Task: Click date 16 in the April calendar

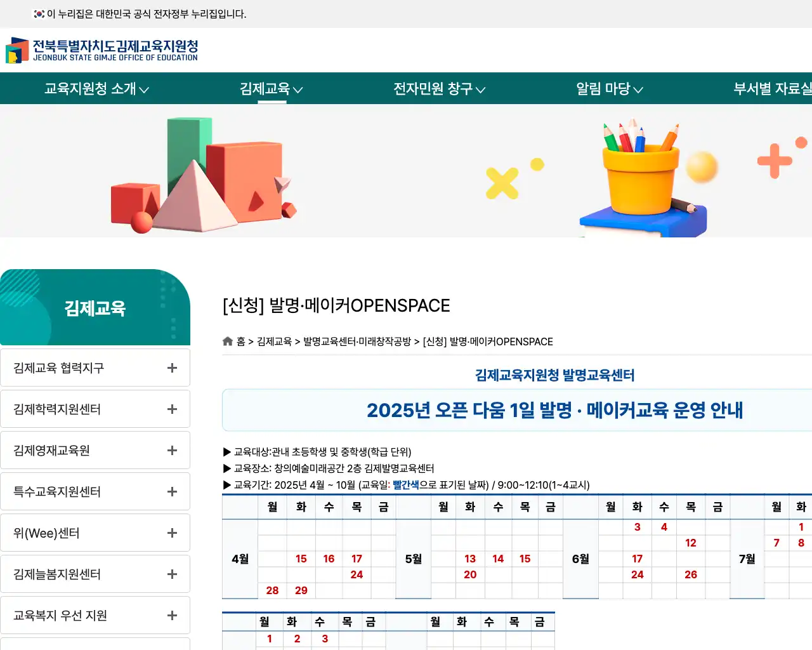Action: point(329,559)
